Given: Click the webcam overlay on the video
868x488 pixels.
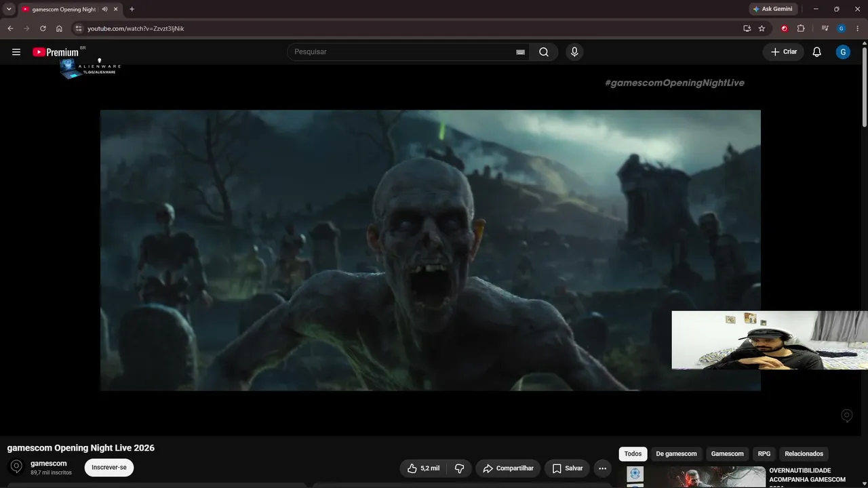Looking at the screenshot, I should pyautogui.click(x=770, y=340).
